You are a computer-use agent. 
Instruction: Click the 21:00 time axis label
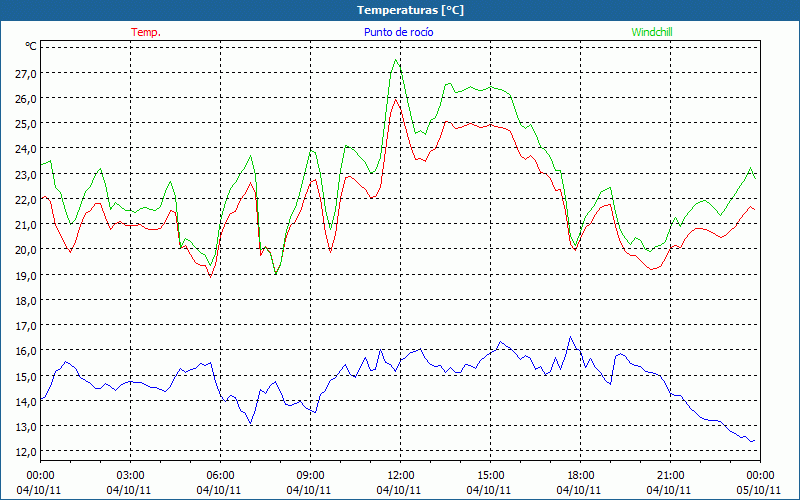coord(670,476)
